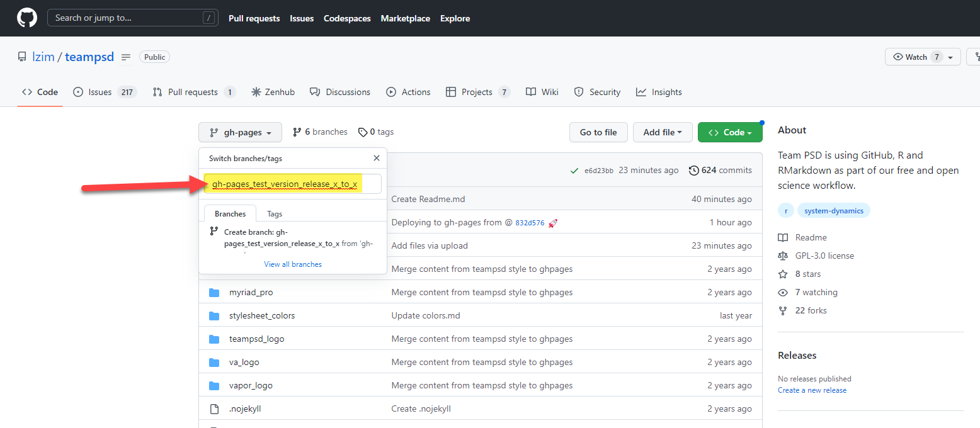
Task: Select the Insights tab
Action: tap(659, 92)
